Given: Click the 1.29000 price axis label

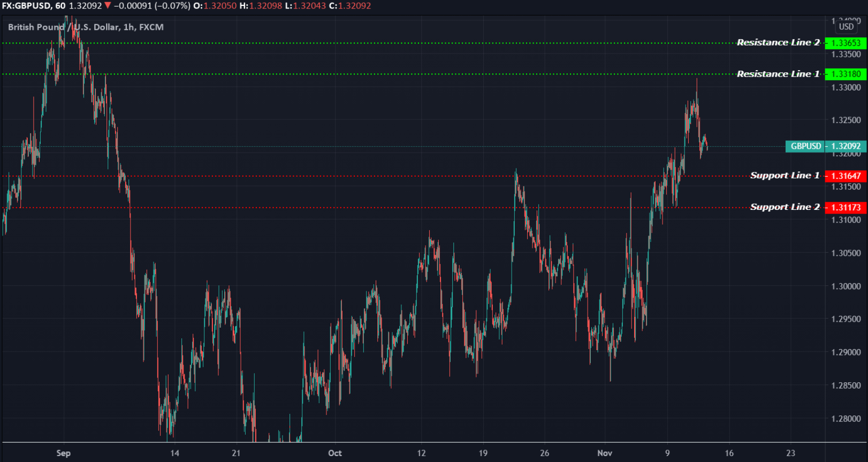Looking at the screenshot, I should (x=846, y=352).
